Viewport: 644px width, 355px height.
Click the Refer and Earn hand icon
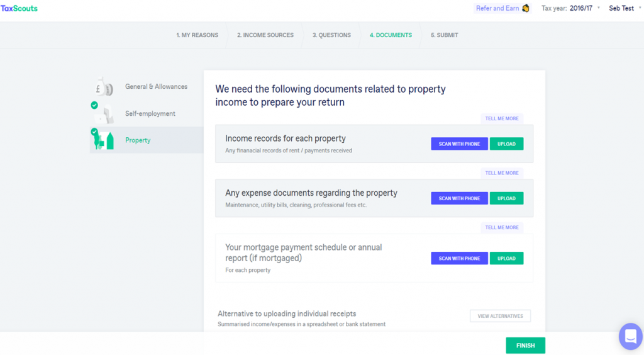(525, 8)
